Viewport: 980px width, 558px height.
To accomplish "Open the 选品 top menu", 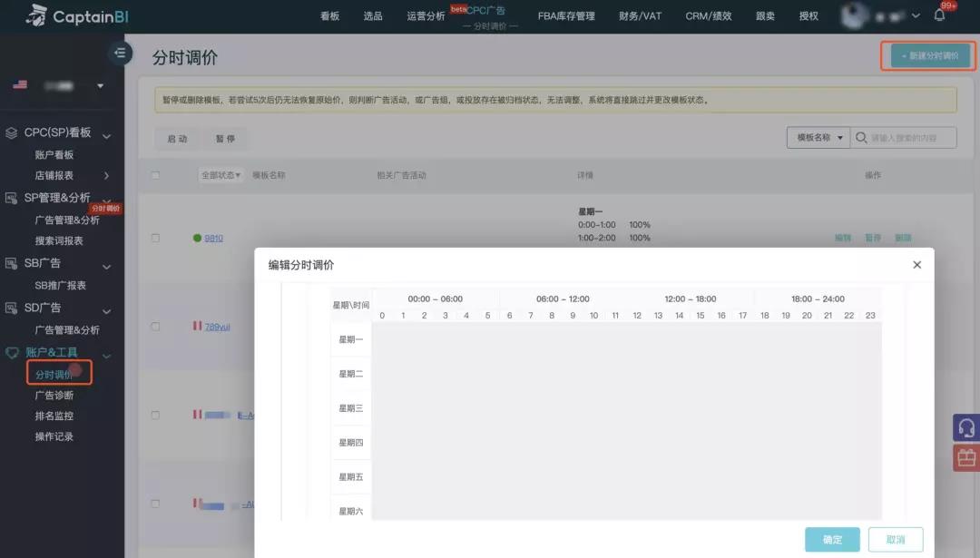I will click(373, 16).
